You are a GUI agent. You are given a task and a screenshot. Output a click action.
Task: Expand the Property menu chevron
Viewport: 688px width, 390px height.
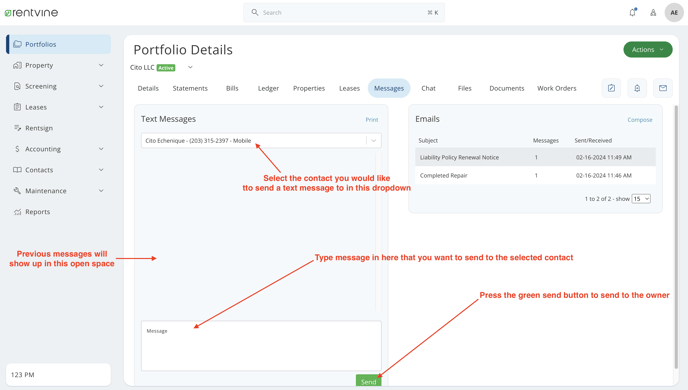tap(101, 65)
